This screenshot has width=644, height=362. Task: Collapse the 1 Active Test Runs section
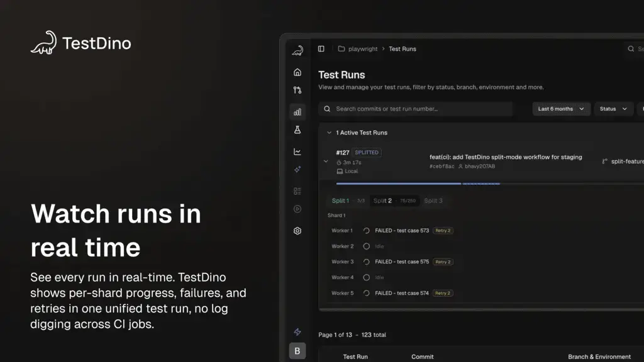point(329,133)
